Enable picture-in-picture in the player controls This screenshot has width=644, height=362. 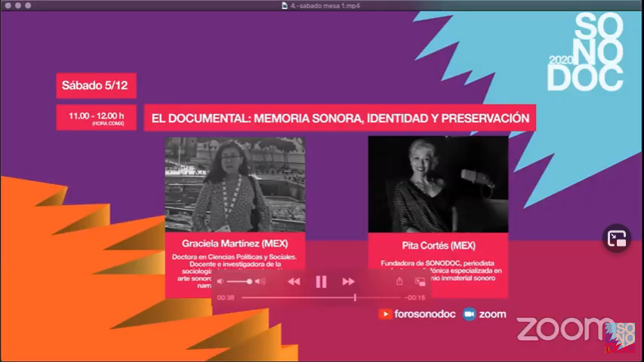[420, 281]
